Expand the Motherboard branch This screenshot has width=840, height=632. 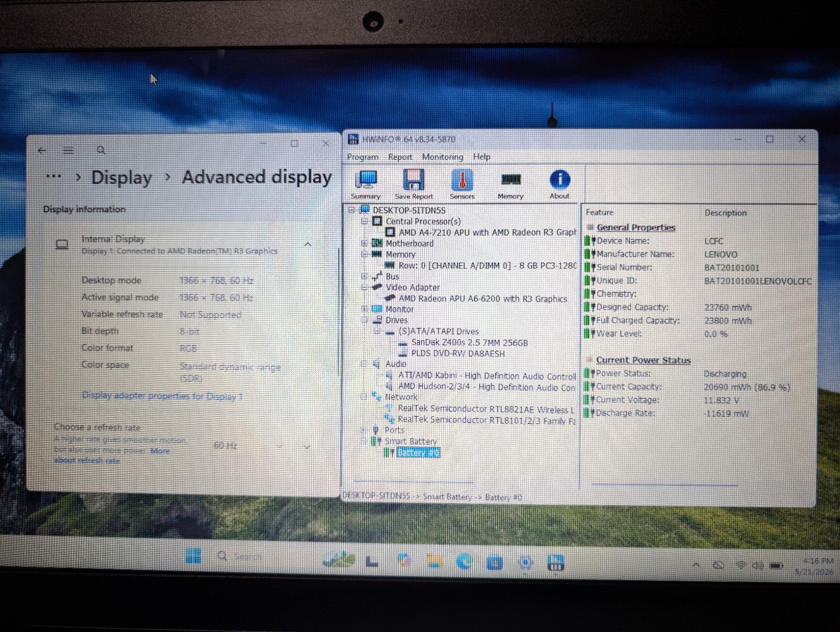tap(364, 243)
